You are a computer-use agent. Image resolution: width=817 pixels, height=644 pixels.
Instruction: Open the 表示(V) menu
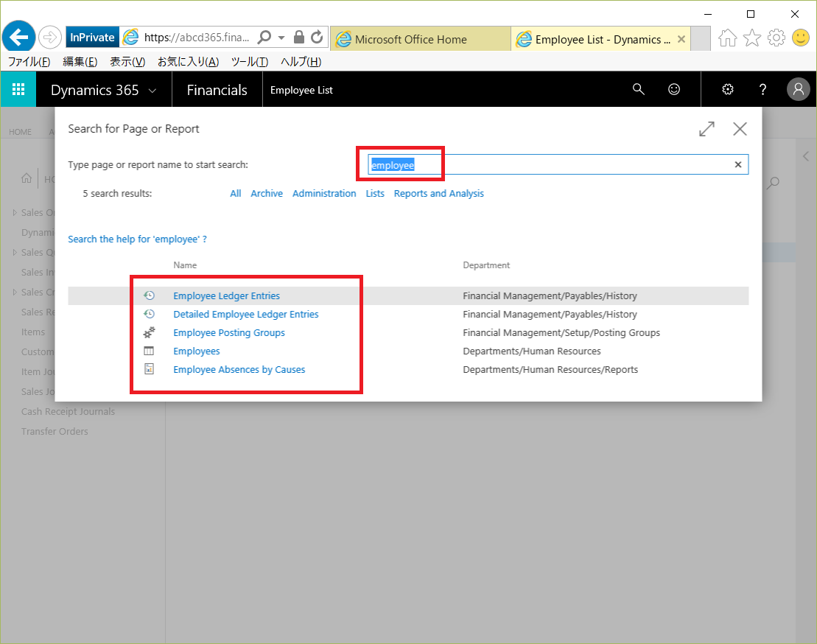pyautogui.click(x=127, y=61)
